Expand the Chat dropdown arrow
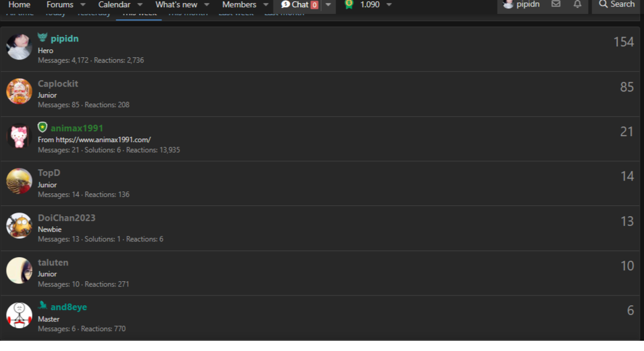This screenshot has height=351, width=644. [x=328, y=5]
